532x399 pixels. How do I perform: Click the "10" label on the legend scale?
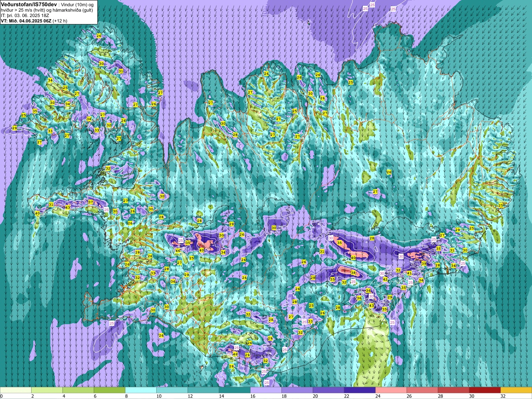tap(159, 397)
